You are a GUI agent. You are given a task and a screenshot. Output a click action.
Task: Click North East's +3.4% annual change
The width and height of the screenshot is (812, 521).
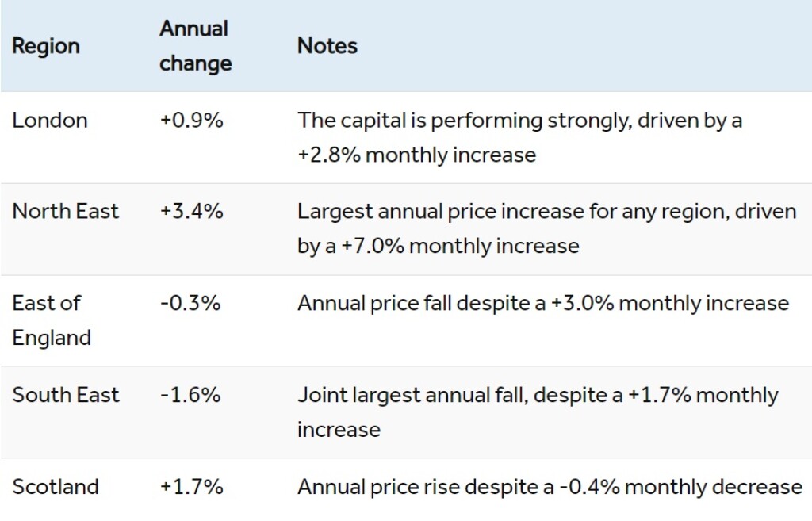coord(191,212)
